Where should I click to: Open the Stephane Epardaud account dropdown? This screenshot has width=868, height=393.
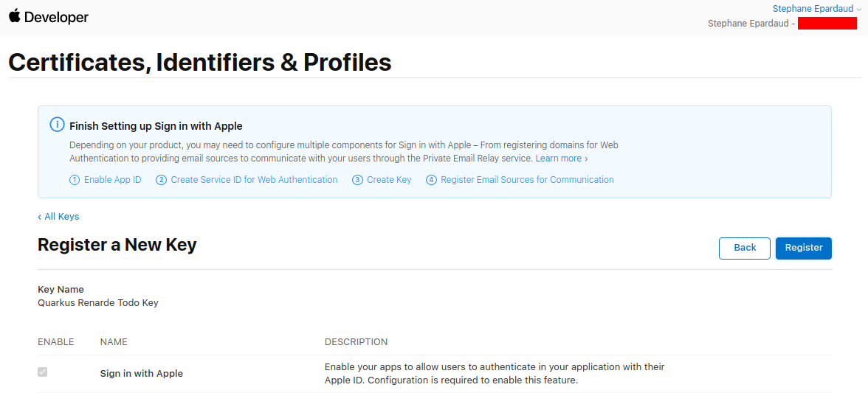pyautogui.click(x=816, y=9)
